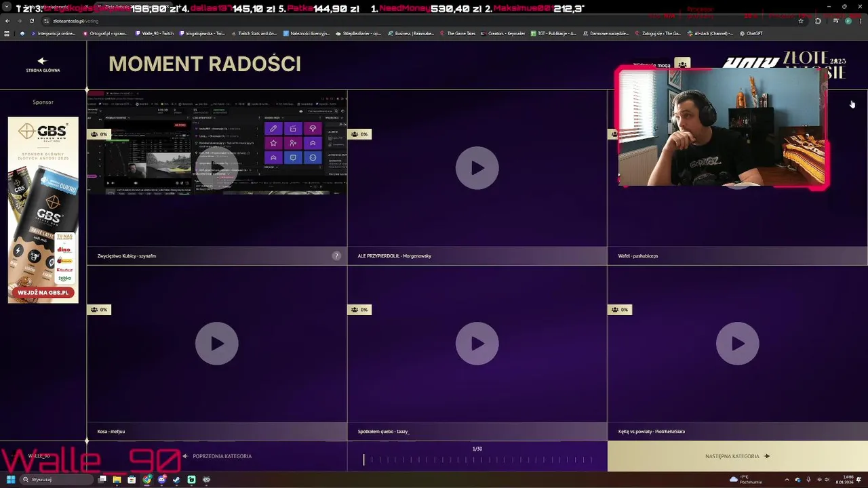Click the browser back arrow

(x=7, y=21)
